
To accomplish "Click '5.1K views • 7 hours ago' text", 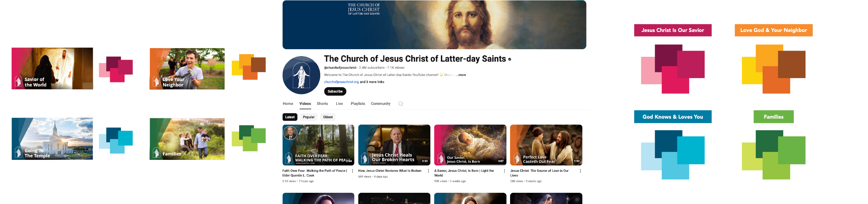I will click(x=298, y=181).
